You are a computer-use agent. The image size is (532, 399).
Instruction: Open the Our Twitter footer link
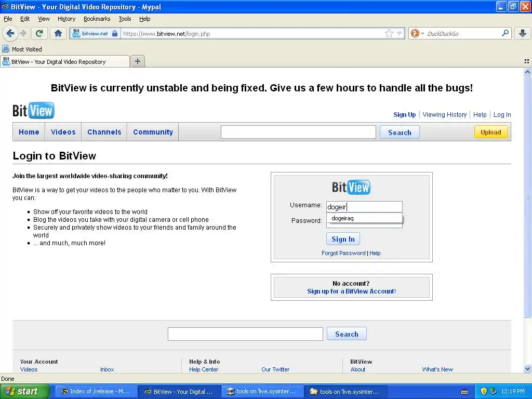tap(275, 369)
